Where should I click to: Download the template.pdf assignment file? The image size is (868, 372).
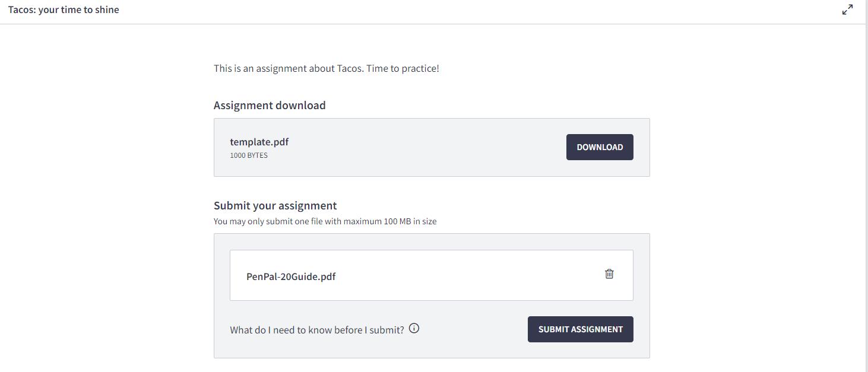click(600, 147)
